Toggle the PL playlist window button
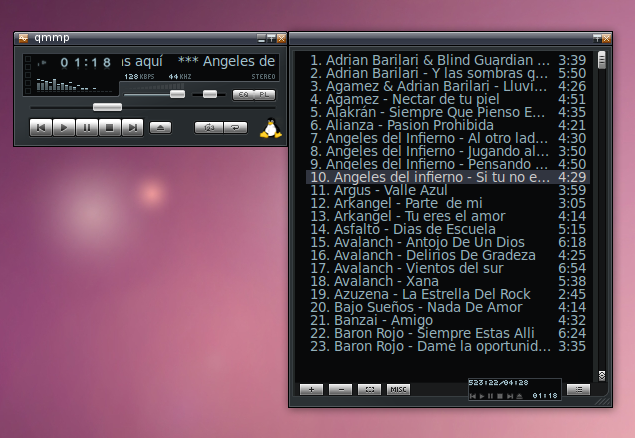Viewport: 635px width, 438px height. tap(264, 95)
